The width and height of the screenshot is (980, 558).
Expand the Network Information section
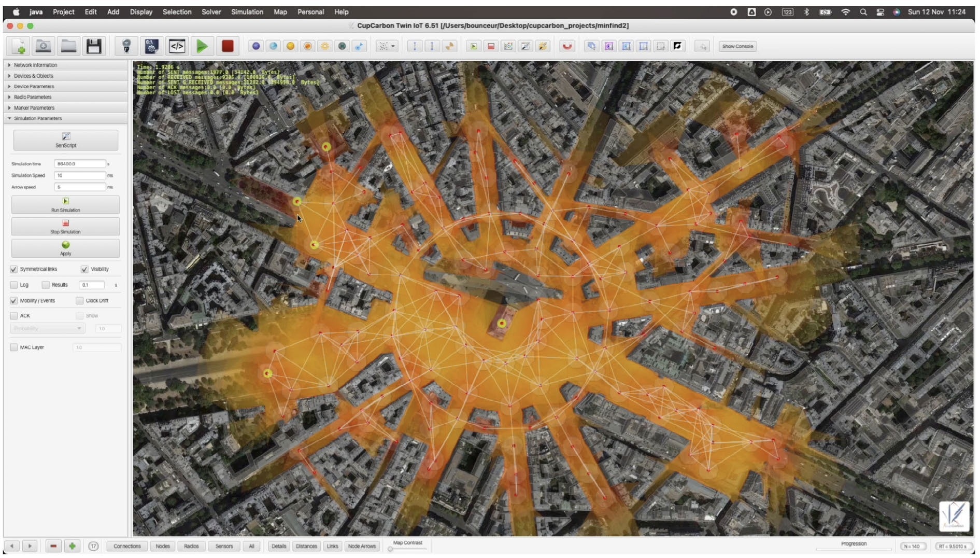point(35,65)
